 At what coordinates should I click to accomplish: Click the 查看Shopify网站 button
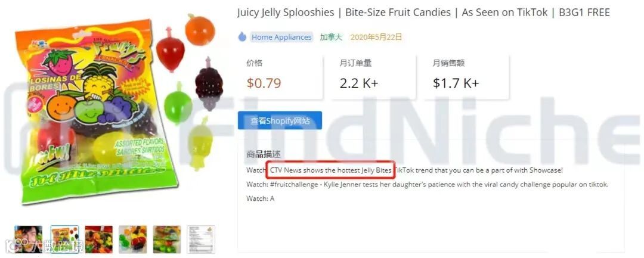point(280,120)
